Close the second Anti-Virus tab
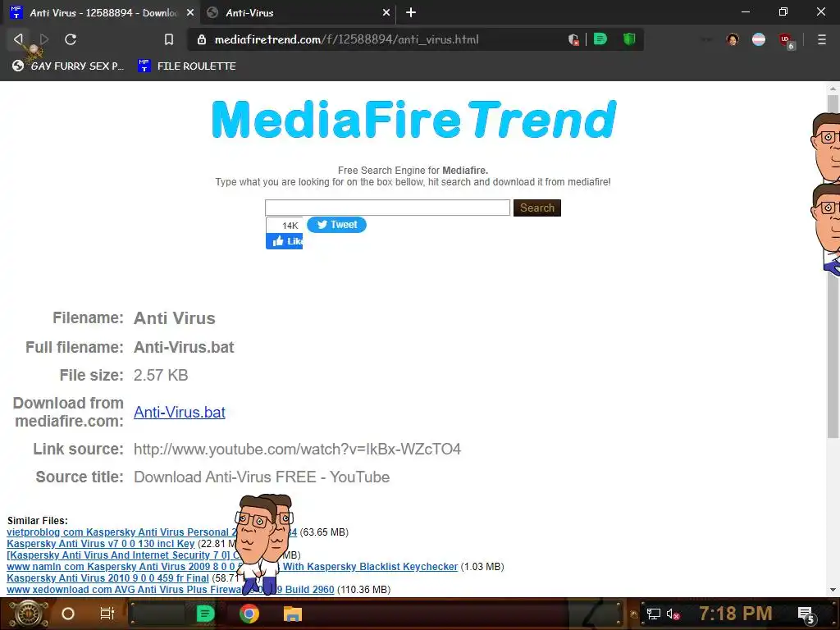The height and width of the screenshot is (630, 840). tap(386, 12)
